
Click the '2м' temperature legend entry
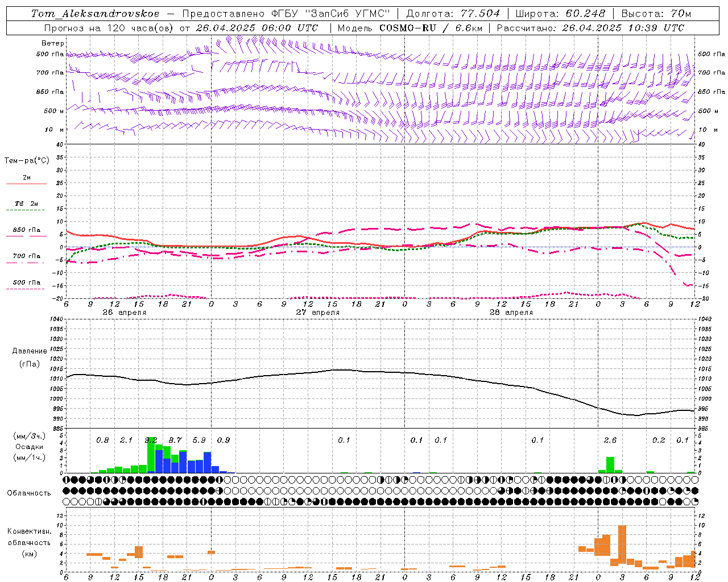tap(27, 178)
